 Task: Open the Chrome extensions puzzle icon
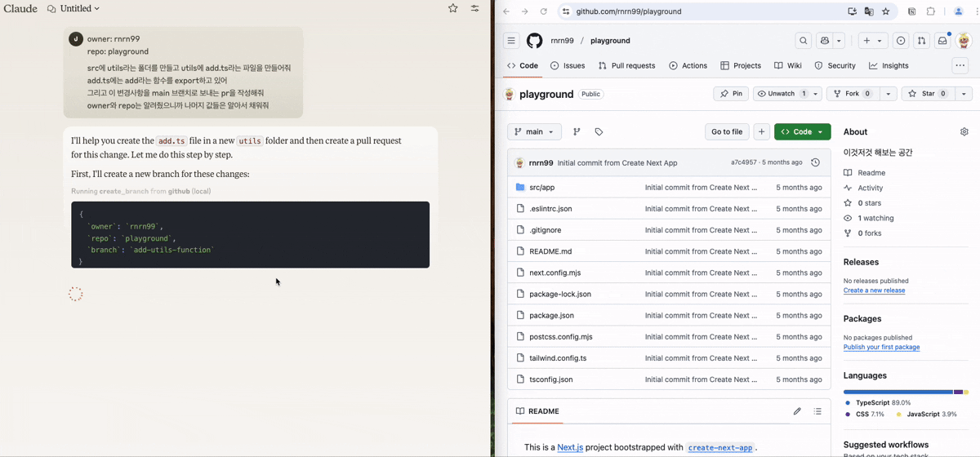coord(930,11)
